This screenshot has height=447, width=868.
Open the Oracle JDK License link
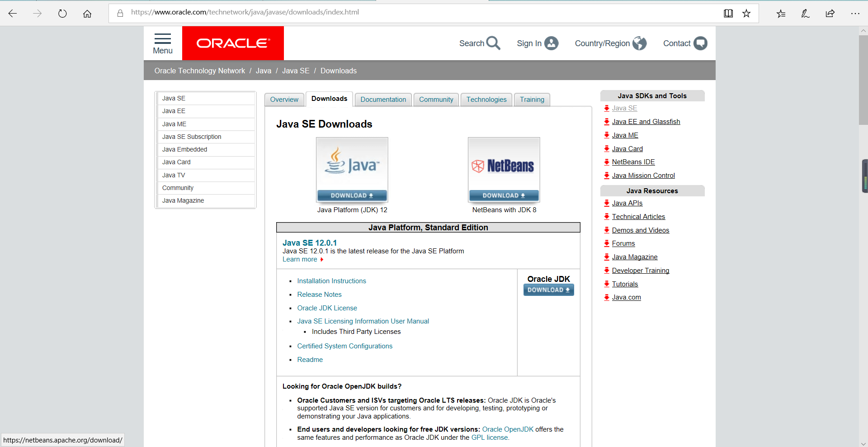[x=327, y=308]
